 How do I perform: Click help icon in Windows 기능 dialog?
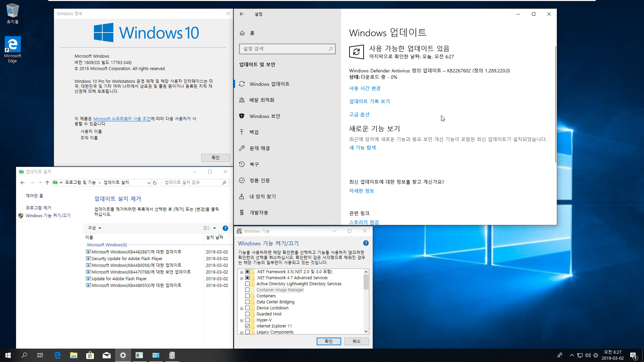tap(366, 243)
